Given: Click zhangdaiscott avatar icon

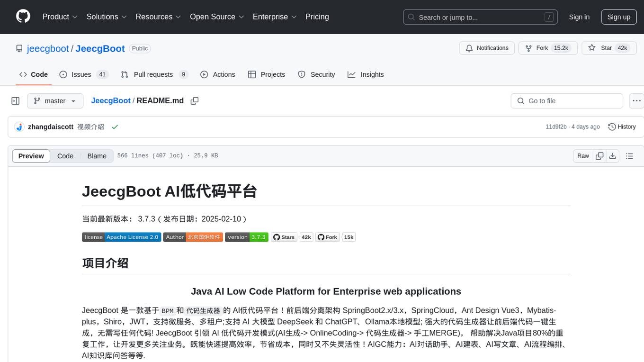Looking at the screenshot, I should [19, 127].
